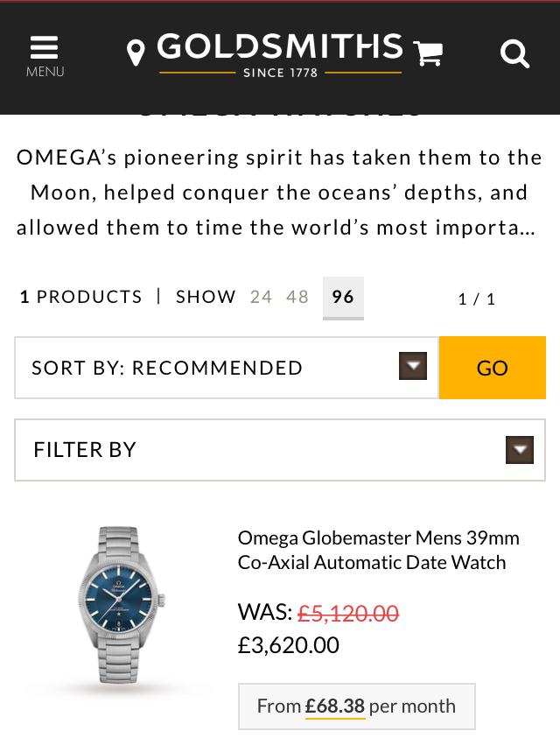Viewport: 560px width, 752px height.
Task: Click the truncated OMEGA description text
Action: coord(280,193)
